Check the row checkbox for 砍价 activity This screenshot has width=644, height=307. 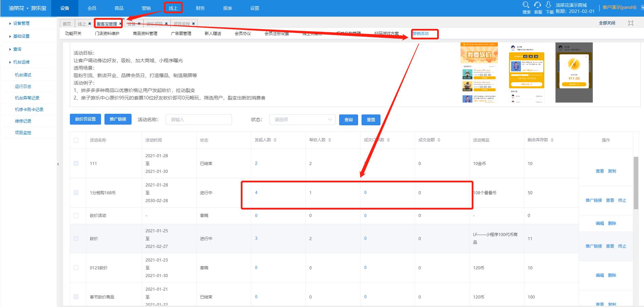(x=76, y=238)
